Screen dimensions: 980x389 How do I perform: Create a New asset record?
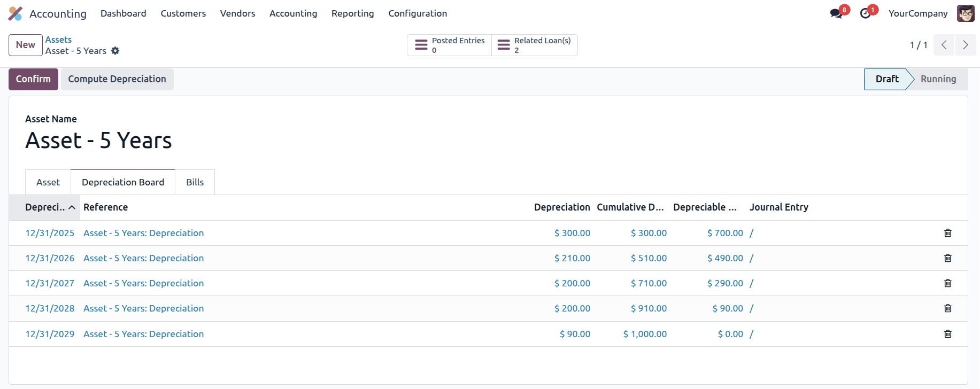(x=26, y=45)
